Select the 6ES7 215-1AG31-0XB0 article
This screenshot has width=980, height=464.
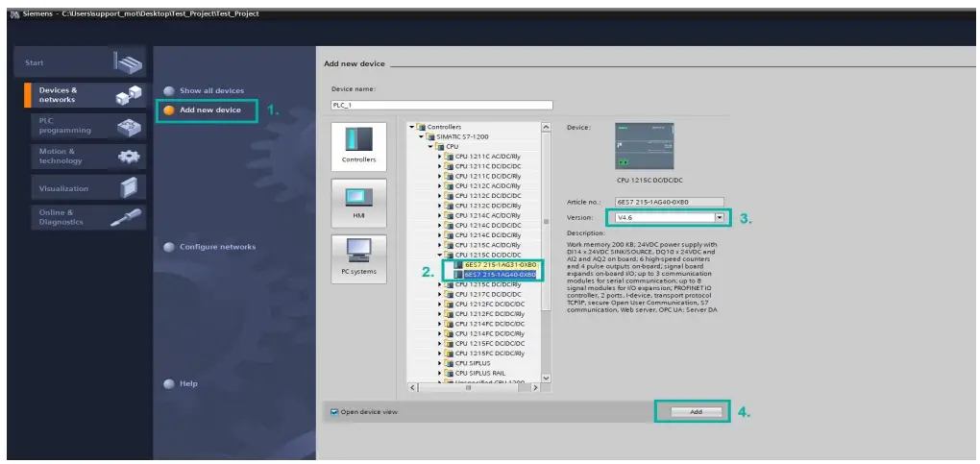pos(500,264)
